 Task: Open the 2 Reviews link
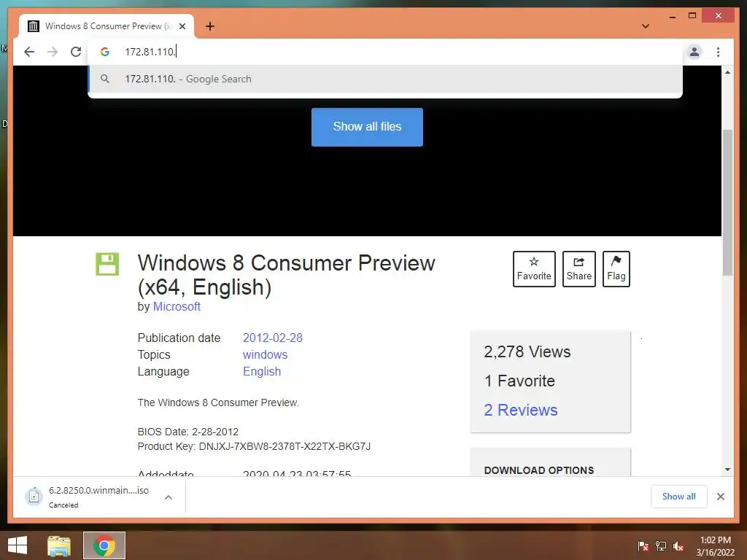[520, 410]
